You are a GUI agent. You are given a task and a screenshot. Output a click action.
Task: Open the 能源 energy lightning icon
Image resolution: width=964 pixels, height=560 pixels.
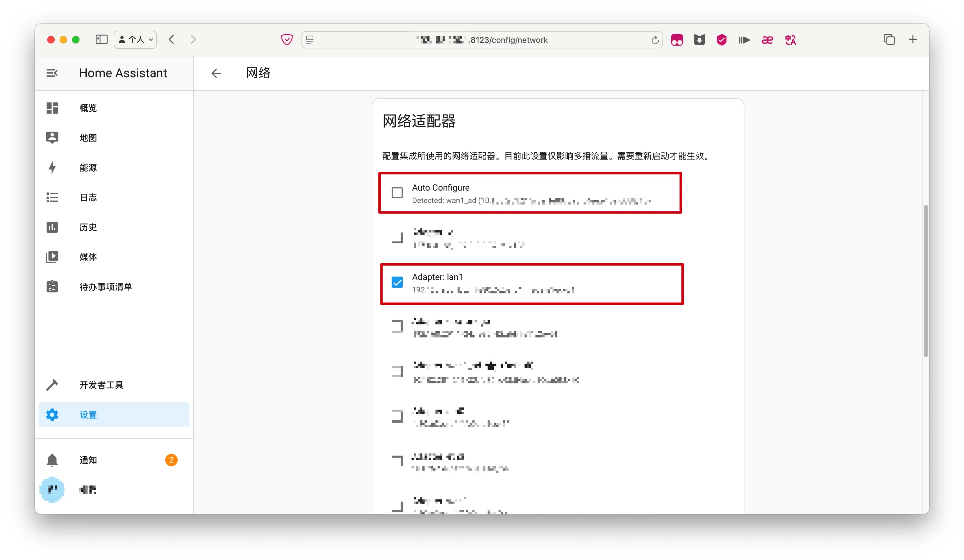pos(52,167)
